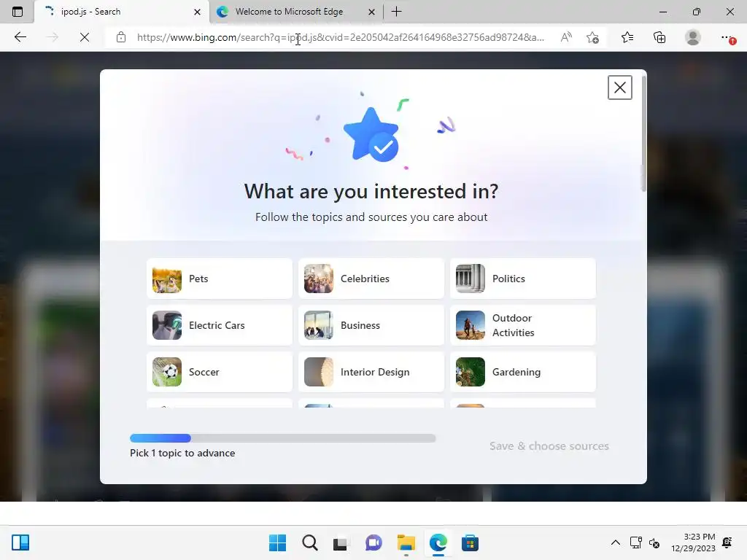Add this page to favorites
747x560 pixels.
[592, 37]
